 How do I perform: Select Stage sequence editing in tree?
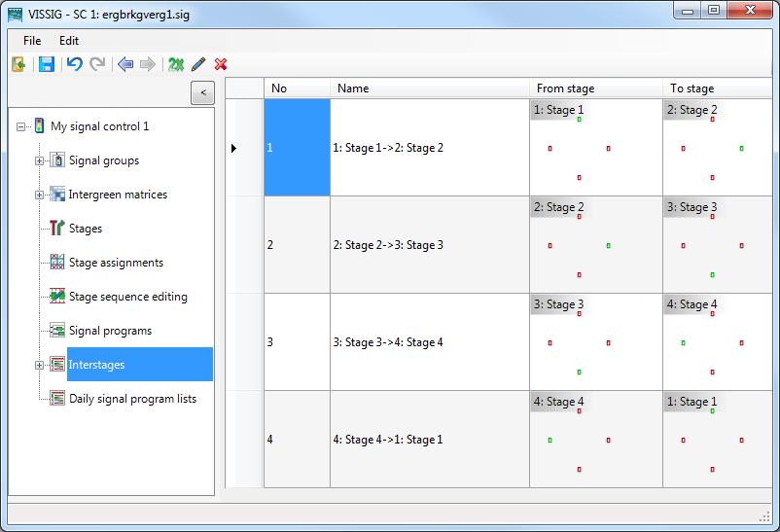(x=127, y=297)
